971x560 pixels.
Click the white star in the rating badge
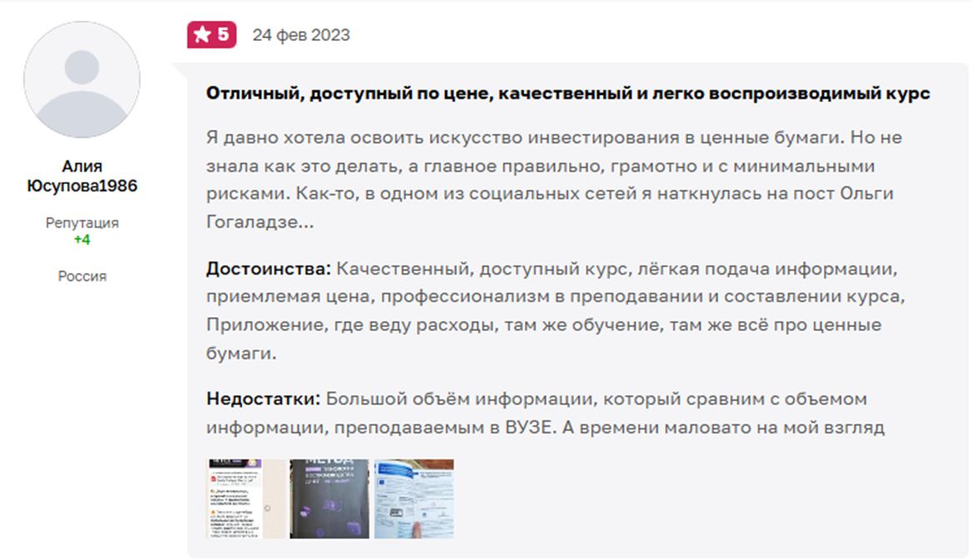pos(202,35)
